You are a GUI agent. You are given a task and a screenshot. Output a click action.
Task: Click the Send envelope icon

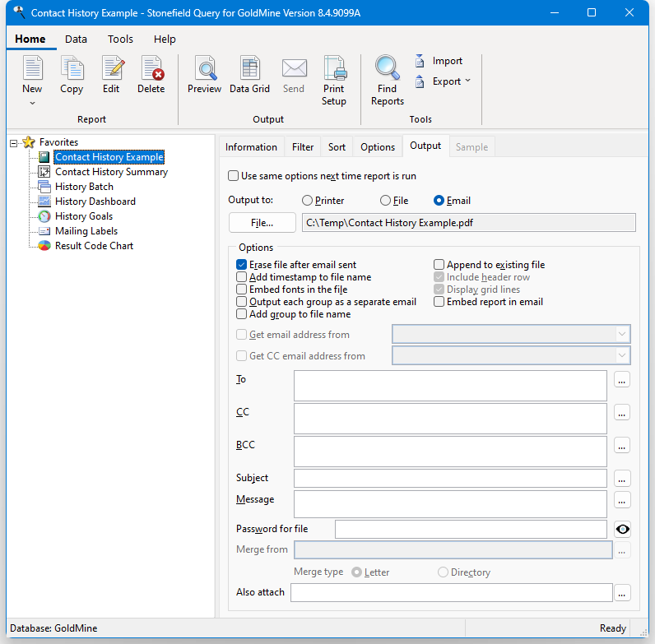pos(294,67)
